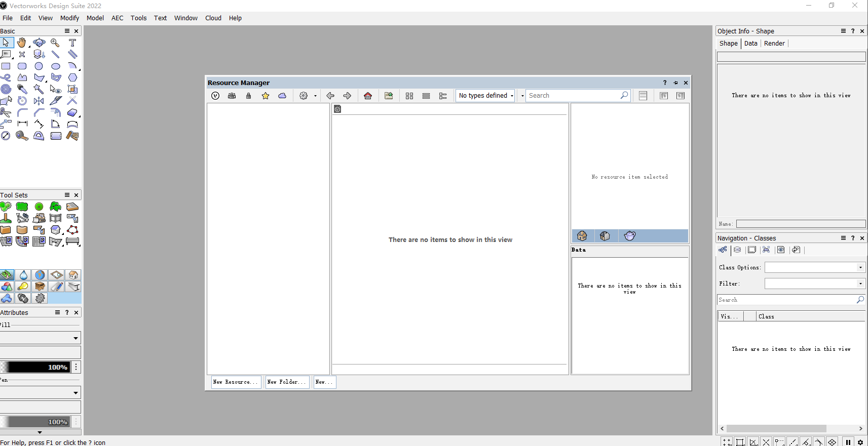This screenshot has width=868, height=446.
Task: Open the Modify menu
Action: click(69, 18)
